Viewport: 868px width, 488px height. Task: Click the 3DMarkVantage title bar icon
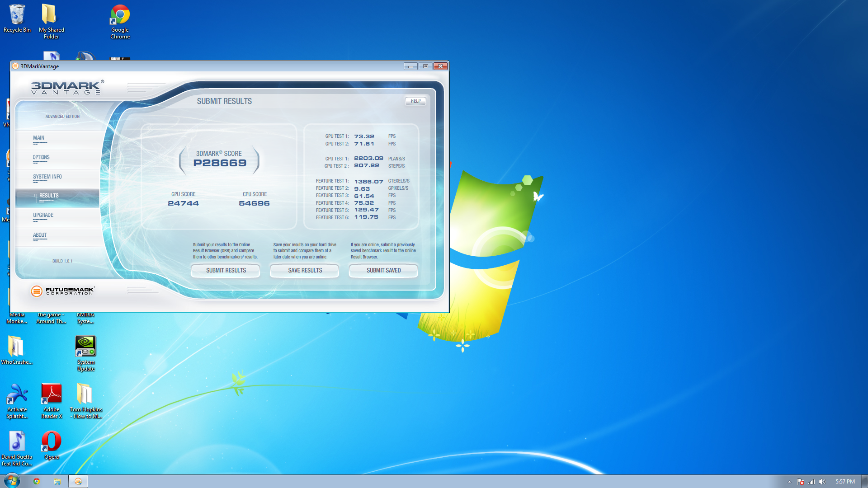(15, 66)
